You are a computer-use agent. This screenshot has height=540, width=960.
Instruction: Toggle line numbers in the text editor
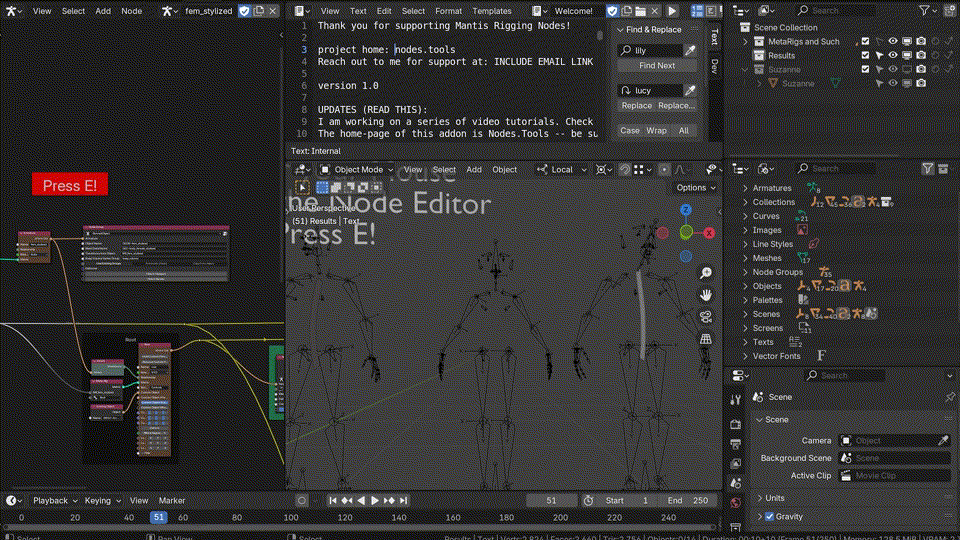pyautogui.click(x=697, y=11)
